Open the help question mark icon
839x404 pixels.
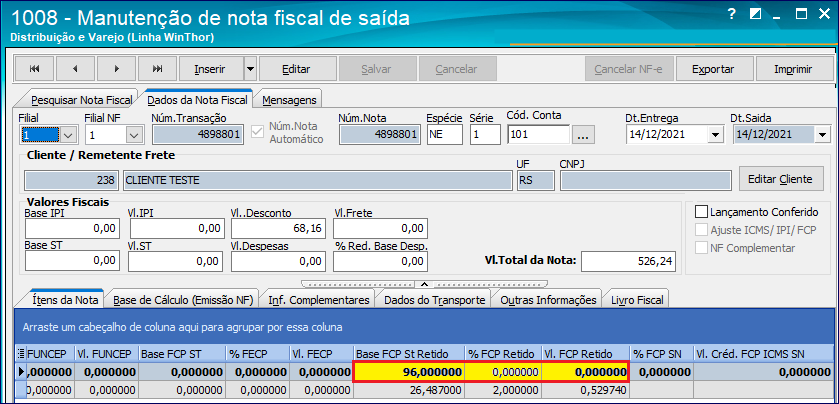coord(732,14)
